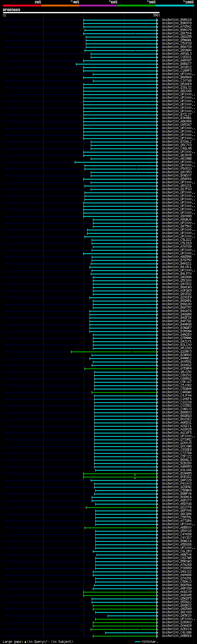Select the UniRef100_C5LD22 entry
This screenshot has height=644, width=197.
tap(177, 240)
